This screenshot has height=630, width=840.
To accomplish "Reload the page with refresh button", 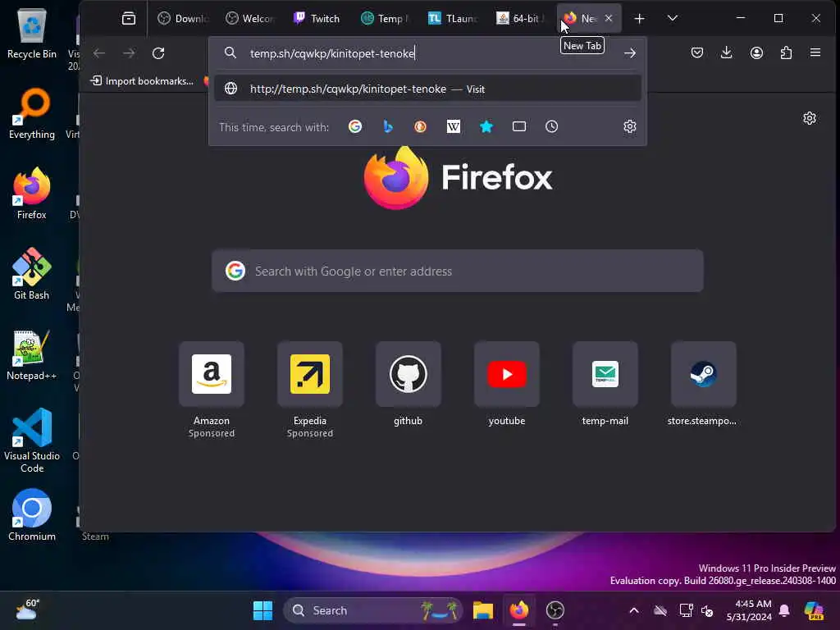I will tap(158, 53).
